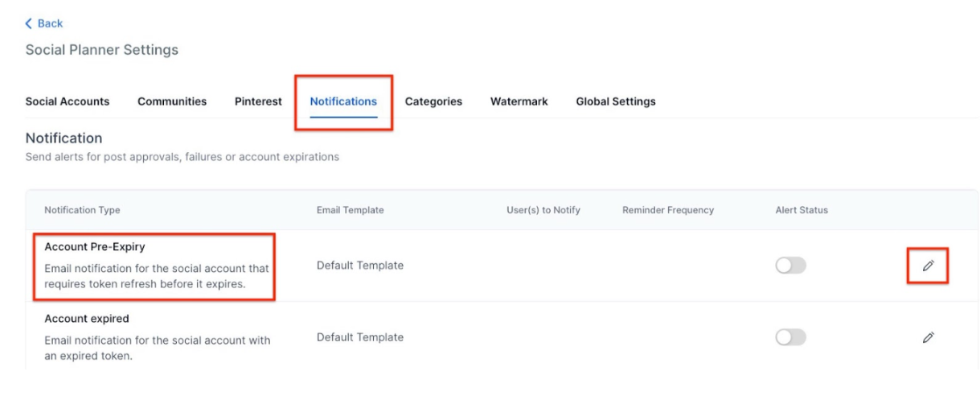Open the Social Accounts tab
This screenshot has width=980, height=396.
coord(68,101)
